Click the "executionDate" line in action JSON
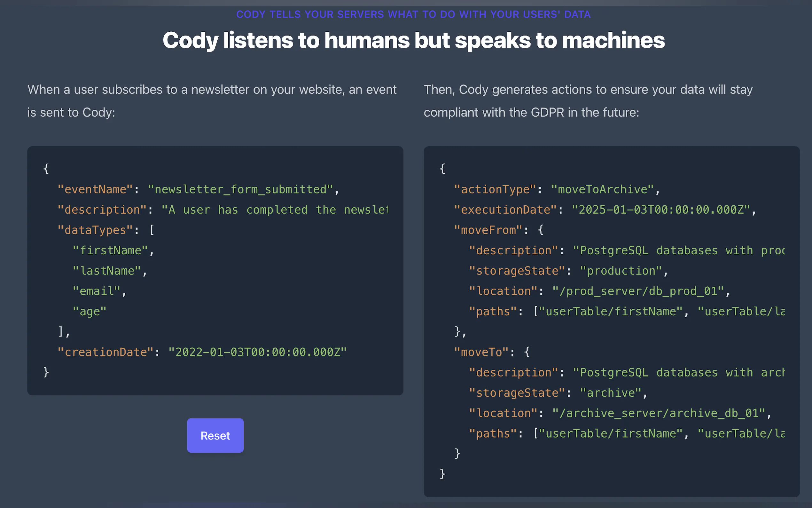 605,210
